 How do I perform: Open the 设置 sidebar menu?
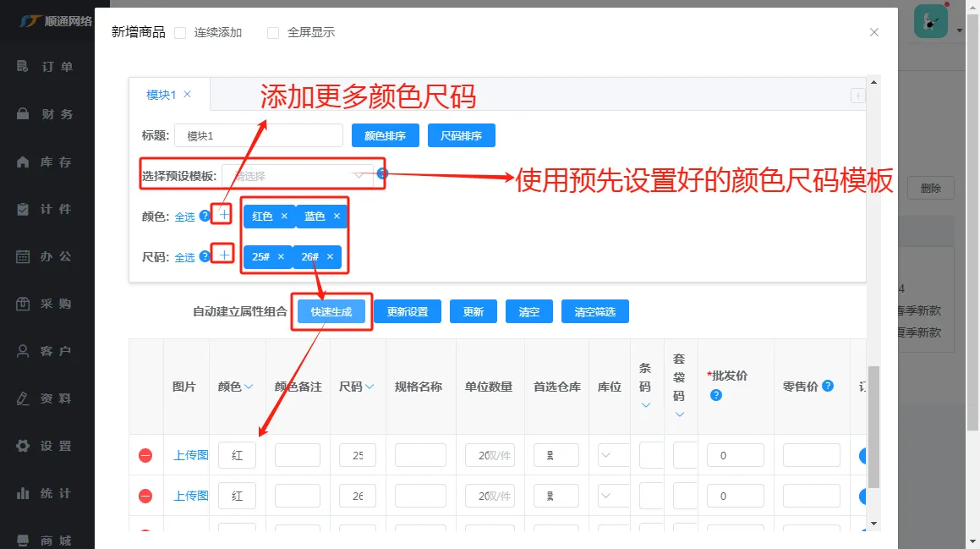click(x=45, y=446)
